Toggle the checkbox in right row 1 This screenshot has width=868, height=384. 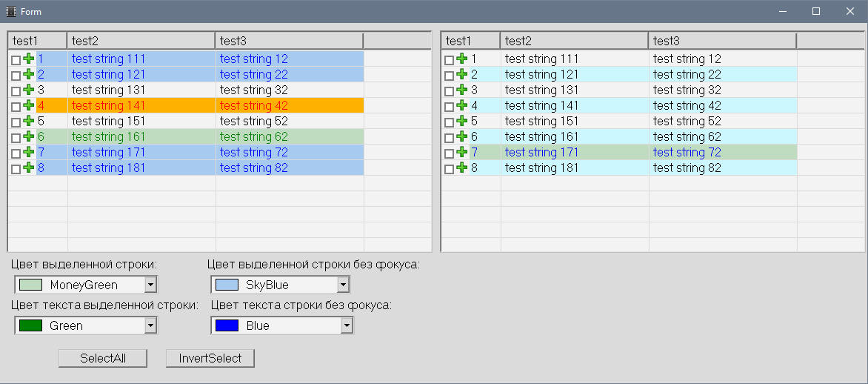(x=449, y=59)
